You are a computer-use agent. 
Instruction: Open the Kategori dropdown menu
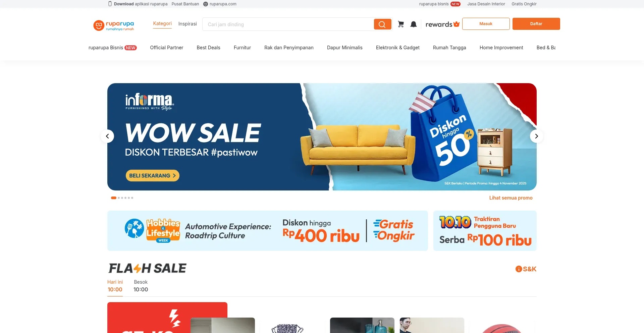(162, 23)
